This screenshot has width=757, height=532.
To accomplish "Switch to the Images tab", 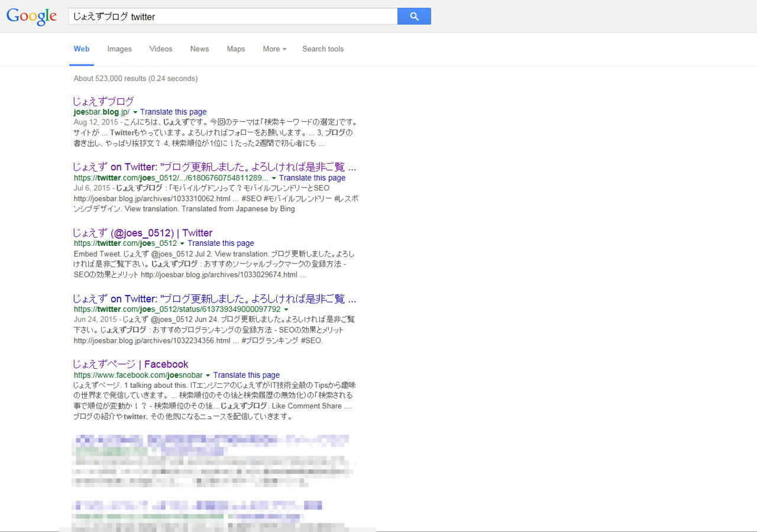I will click(119, 49).
